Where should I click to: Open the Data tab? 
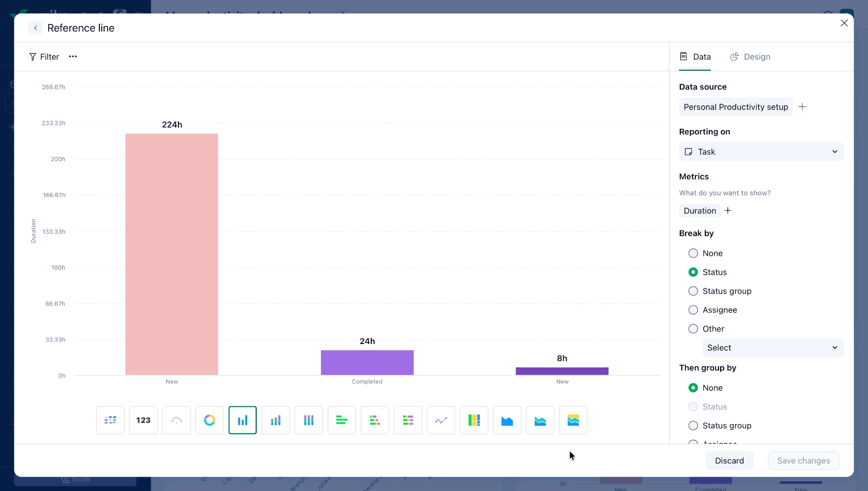coord(695,57)
